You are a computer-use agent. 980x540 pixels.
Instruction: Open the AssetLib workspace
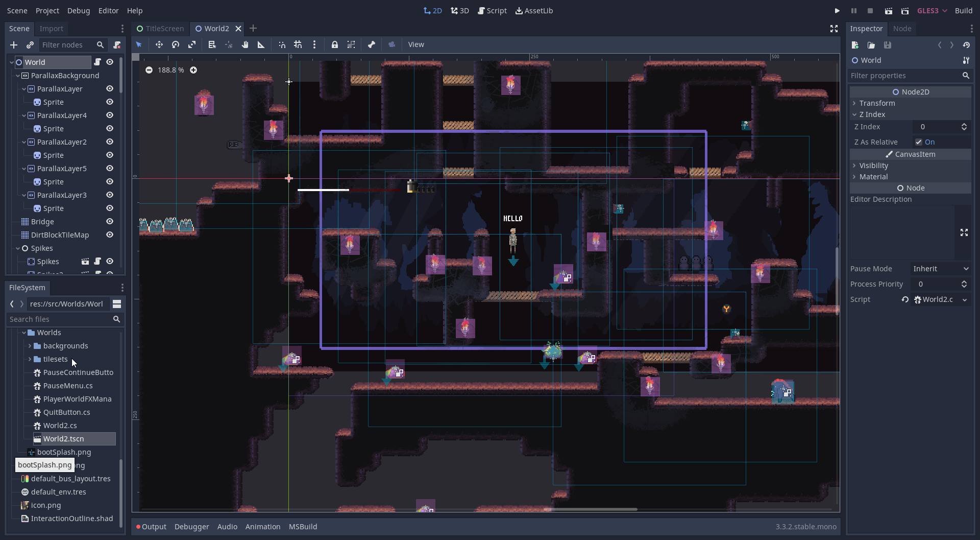point(534,11)
